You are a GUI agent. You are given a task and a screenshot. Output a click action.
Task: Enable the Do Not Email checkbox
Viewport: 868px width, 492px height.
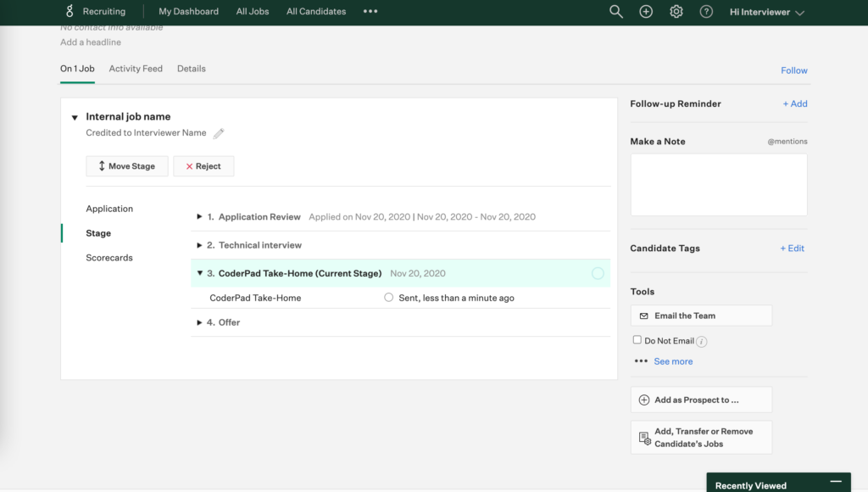coord(637,339)
